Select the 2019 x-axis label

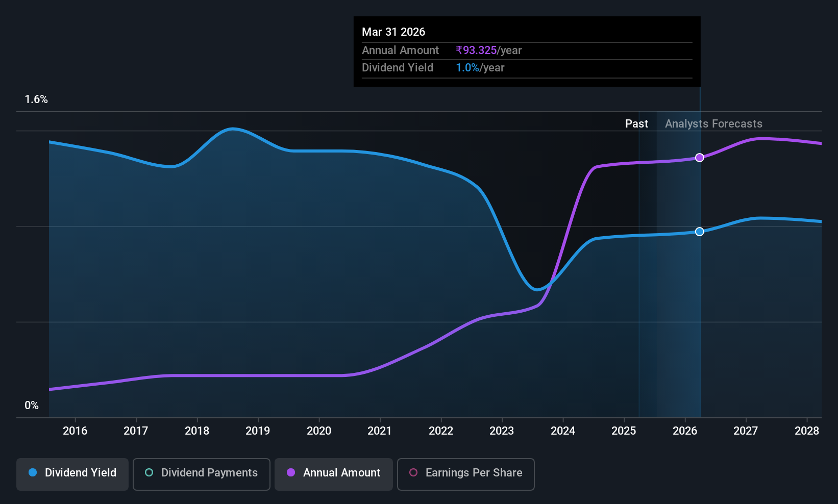[258, 431]
